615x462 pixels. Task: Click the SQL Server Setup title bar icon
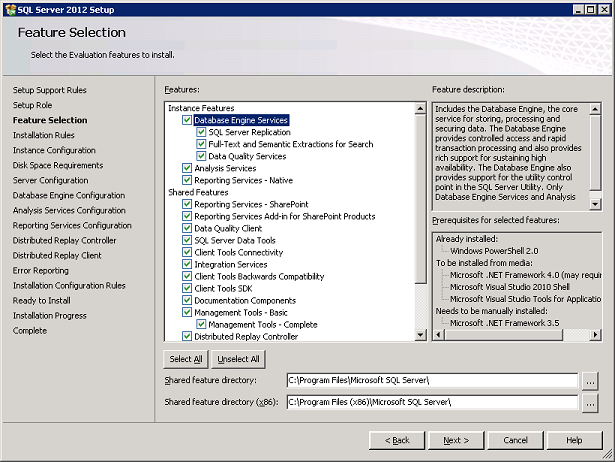pos(10,9)
